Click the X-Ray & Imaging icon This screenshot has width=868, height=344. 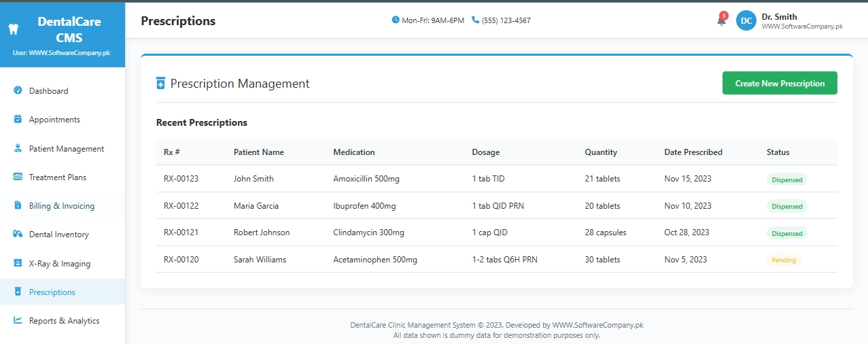click(x=18, y=263)
